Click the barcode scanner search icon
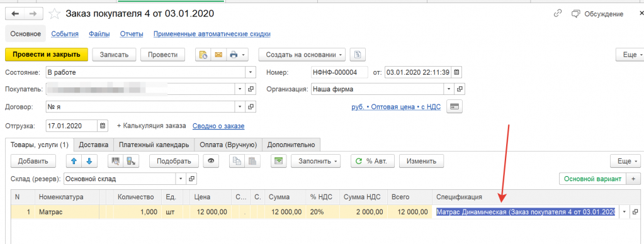Screen dimensions: 644x244 coord(115,161)
